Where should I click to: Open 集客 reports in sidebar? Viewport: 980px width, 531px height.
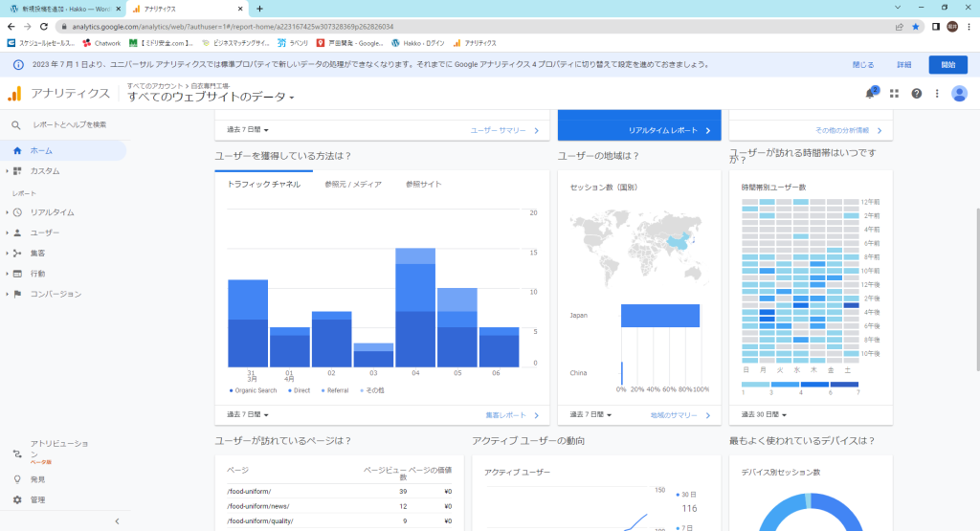[x=37, y=253]
